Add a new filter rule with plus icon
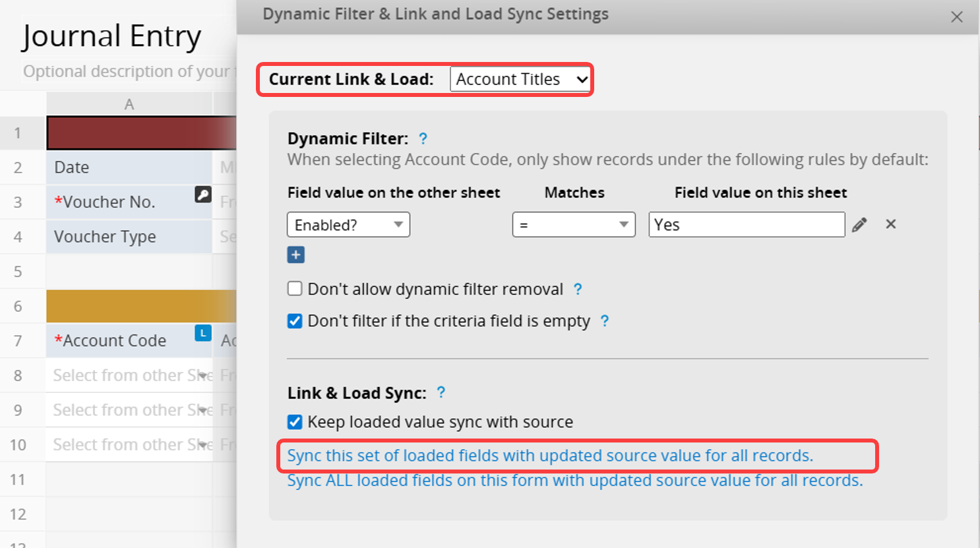 [295, 255]
